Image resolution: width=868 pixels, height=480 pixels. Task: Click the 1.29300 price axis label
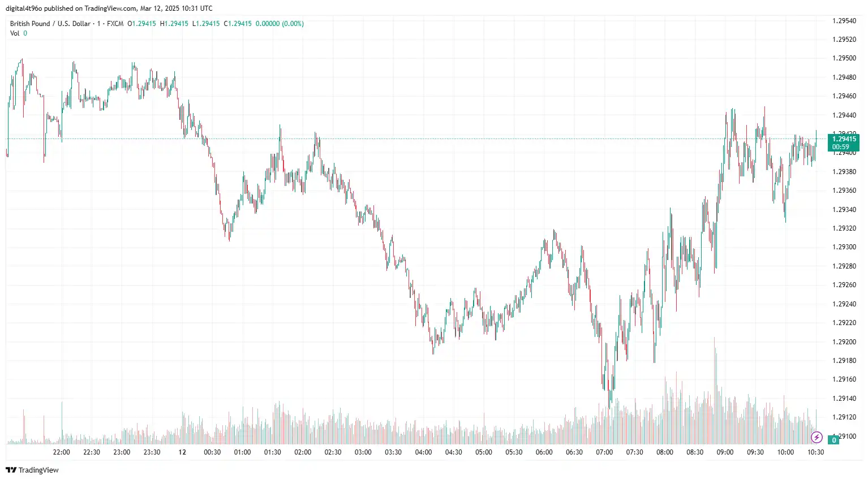844,247
